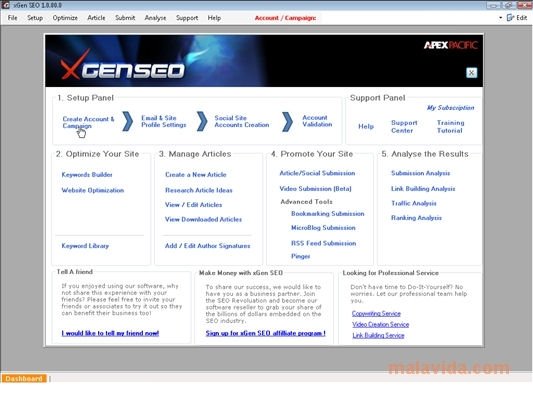The height and width of the screenshot is (399, 533).
Task: Open the Analyse menu
Action: 155,18
